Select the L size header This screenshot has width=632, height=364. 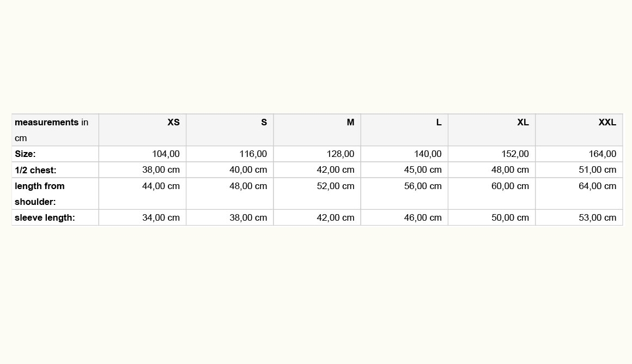pyautogui.click(x=404, y=130)
